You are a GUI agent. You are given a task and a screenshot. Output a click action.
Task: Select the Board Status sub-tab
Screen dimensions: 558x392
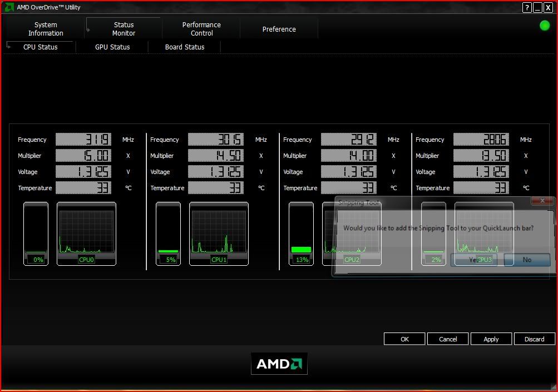tap(185, 47)
